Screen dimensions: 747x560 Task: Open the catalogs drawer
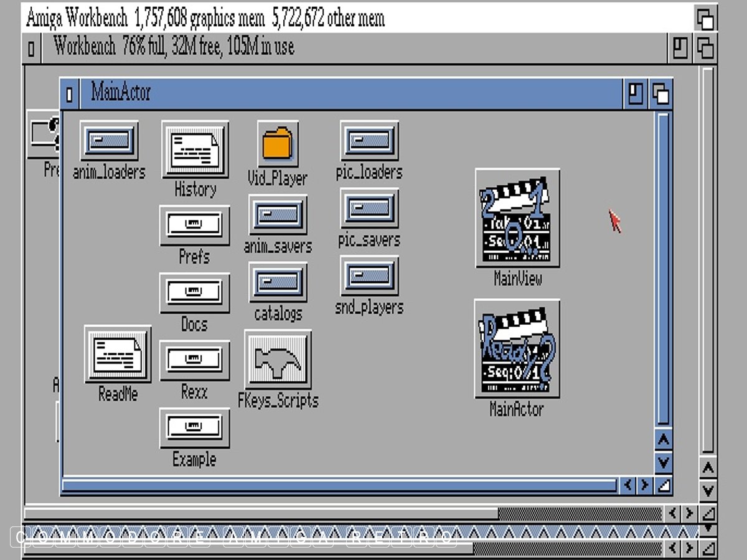point(278,281)
